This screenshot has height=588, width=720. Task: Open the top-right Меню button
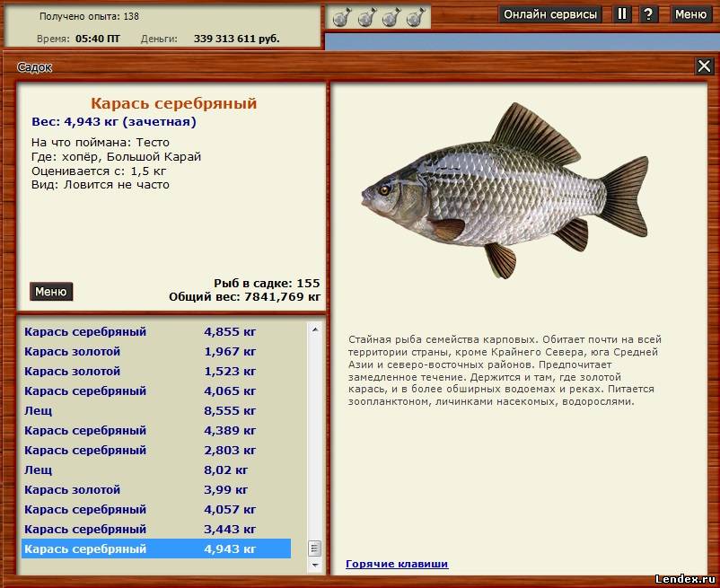(690, 14)
